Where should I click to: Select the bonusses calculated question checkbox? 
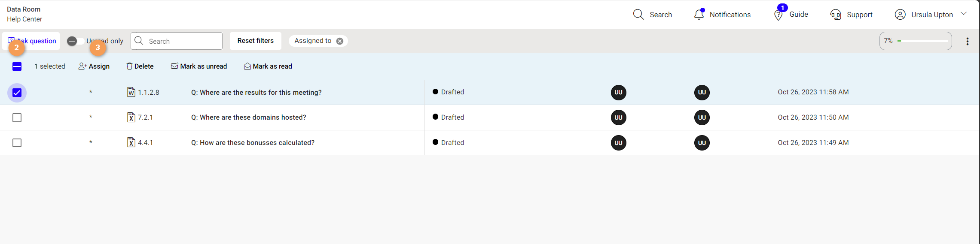(x=17, y=143)
